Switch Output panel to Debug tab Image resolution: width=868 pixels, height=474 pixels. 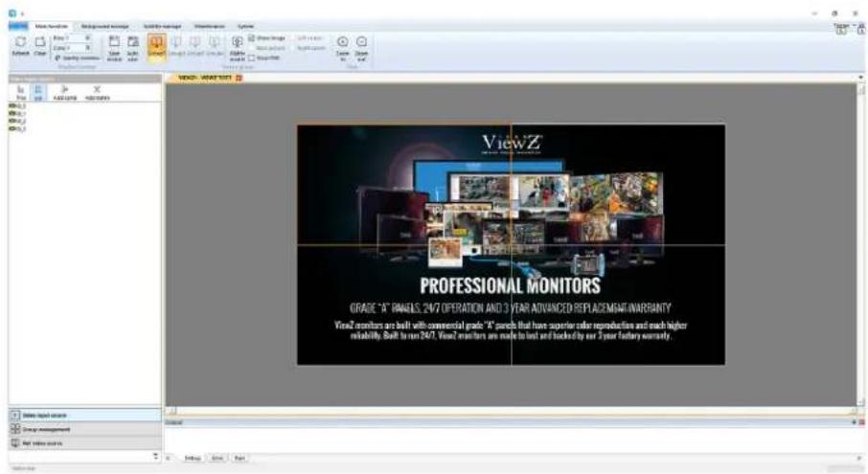coord(192,458)
